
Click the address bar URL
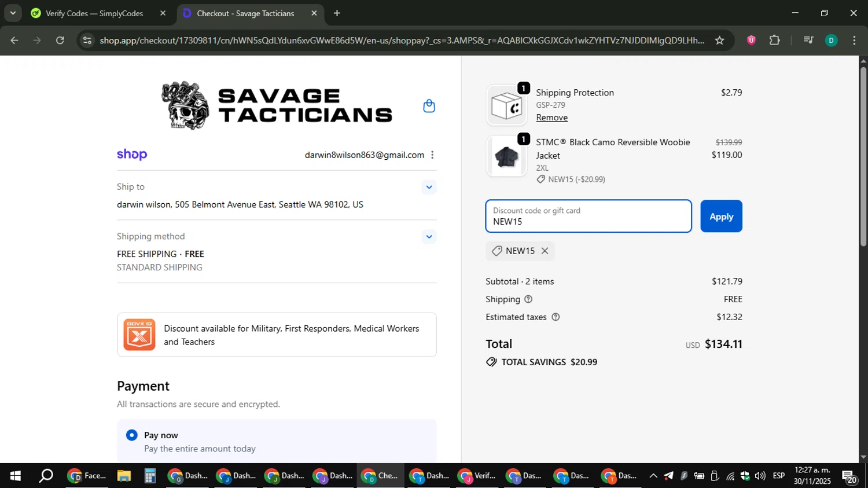pos(402,41)
